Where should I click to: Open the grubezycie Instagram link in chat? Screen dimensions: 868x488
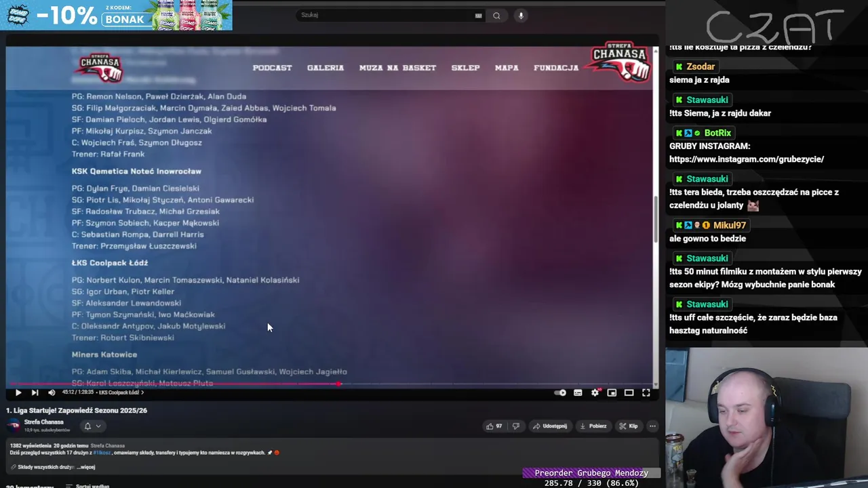pos(747,159)
